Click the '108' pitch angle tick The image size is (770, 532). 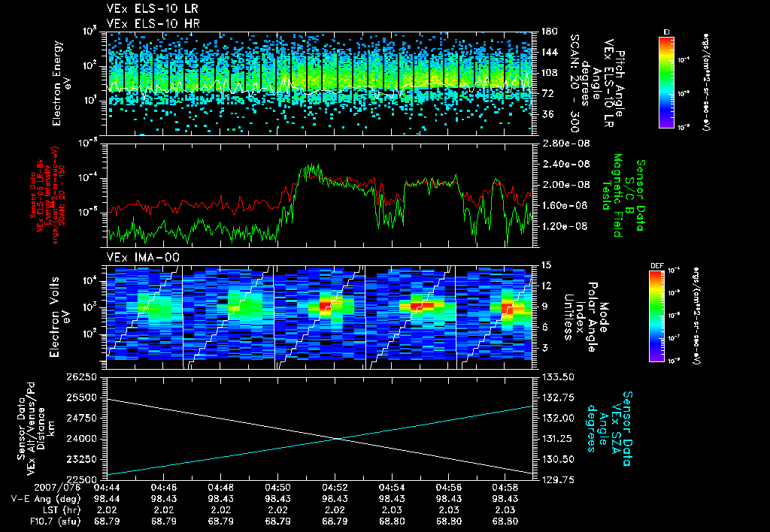(x=550, y=73)
